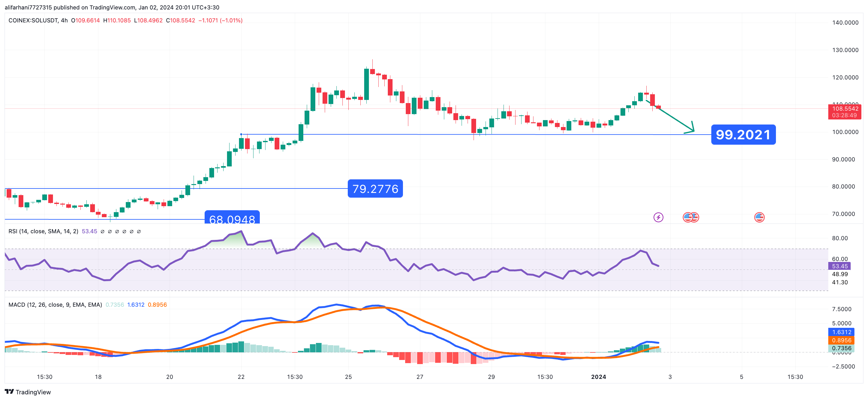
Task: Click the bold 2024 time axis label
Action: 598,377
